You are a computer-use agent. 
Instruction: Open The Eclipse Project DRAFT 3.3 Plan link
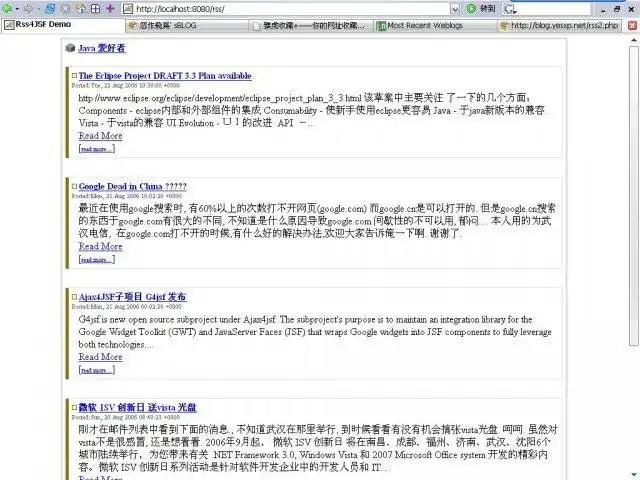(x=165, y=76)
